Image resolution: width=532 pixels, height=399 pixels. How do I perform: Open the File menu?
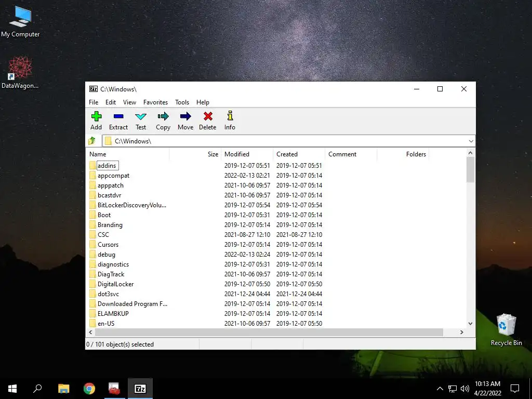tap(94, 102)
